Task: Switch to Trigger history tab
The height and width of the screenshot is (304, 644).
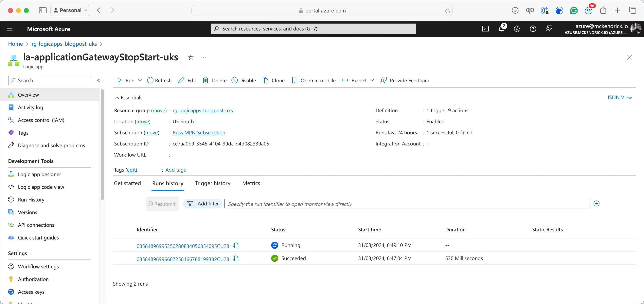Action: point(212,183)
